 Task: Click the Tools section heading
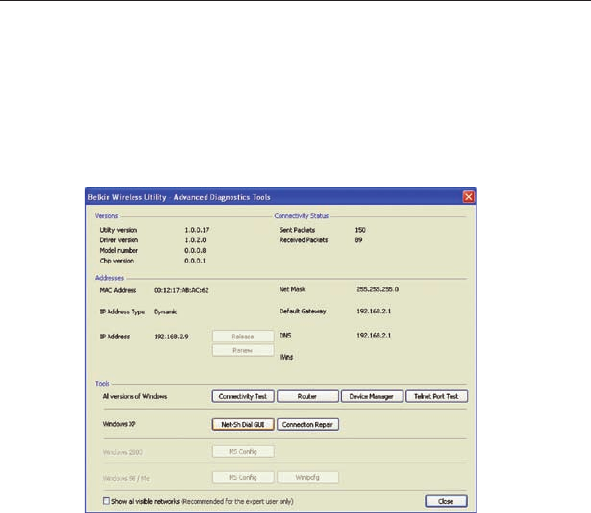pos(102,384)
